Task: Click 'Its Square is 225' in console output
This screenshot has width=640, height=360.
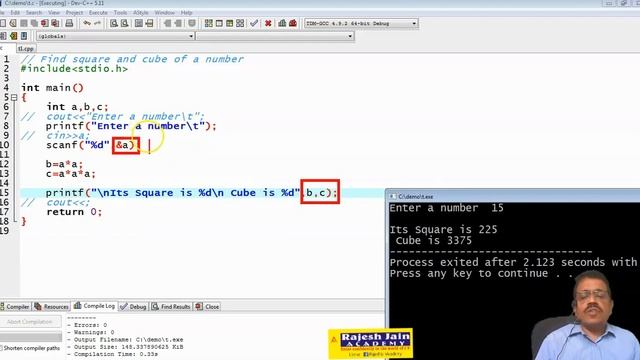Action: tap(443, 229)
